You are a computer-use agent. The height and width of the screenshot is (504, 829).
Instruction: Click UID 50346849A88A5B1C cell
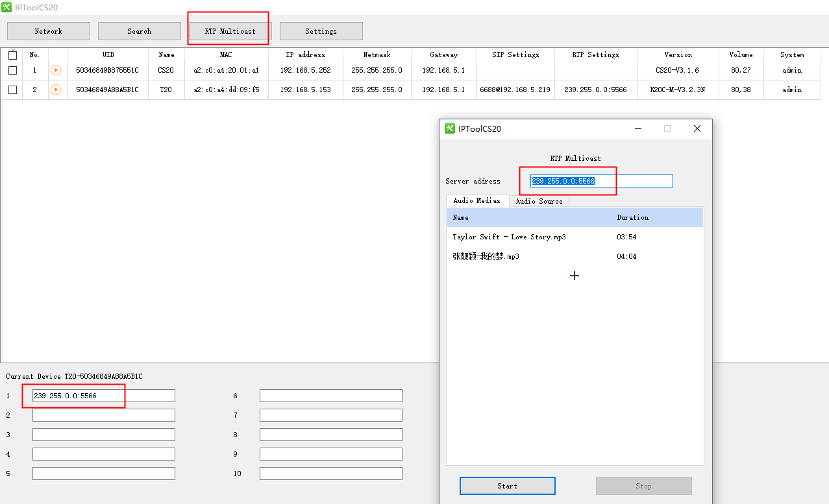click(x=108, y=90)
